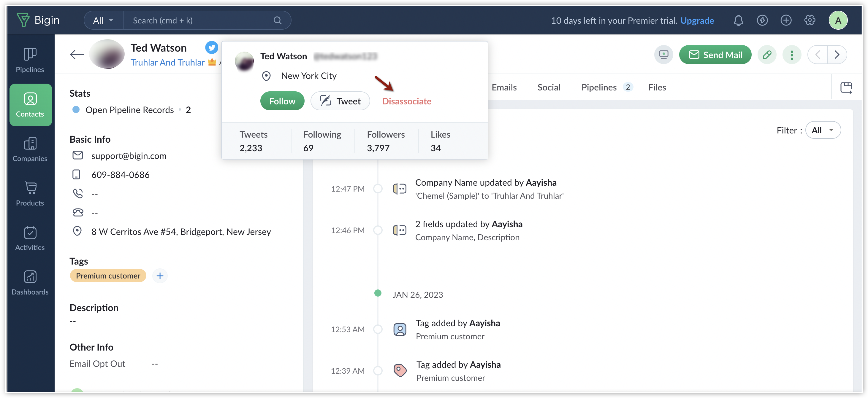Click the mobile phone icon beside 609-884-0686

tap(77, 174)
